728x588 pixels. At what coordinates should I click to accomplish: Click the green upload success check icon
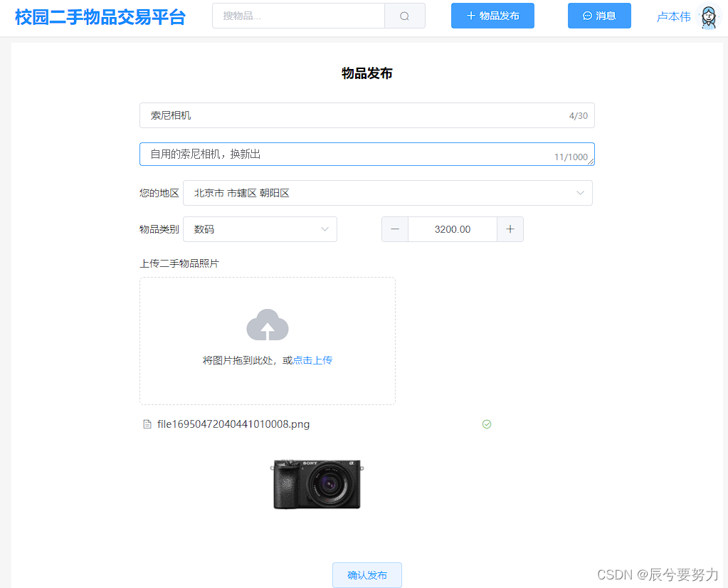487,424
